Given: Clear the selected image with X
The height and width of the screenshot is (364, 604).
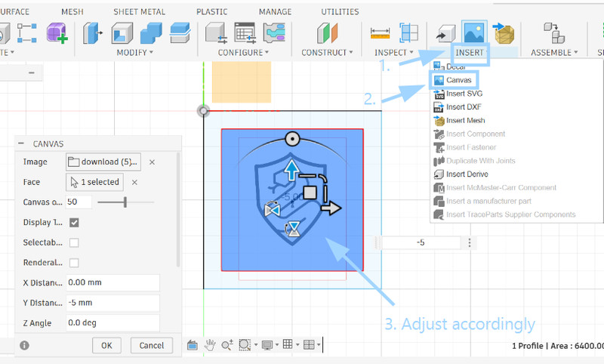Looking at the screenshot, I should (153, 162).
